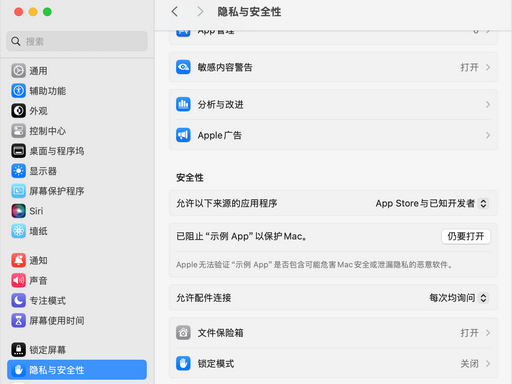Open 外观 appearance icon

18,111
